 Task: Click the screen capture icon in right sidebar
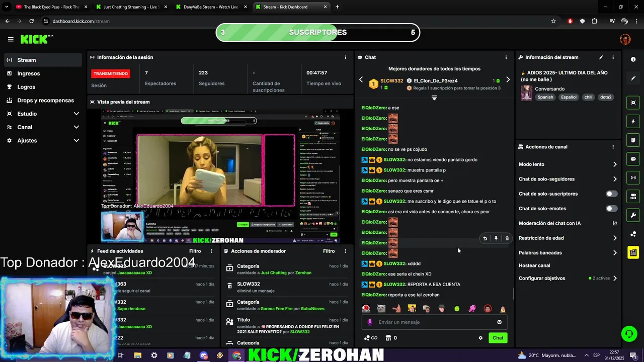pos(633,103)
